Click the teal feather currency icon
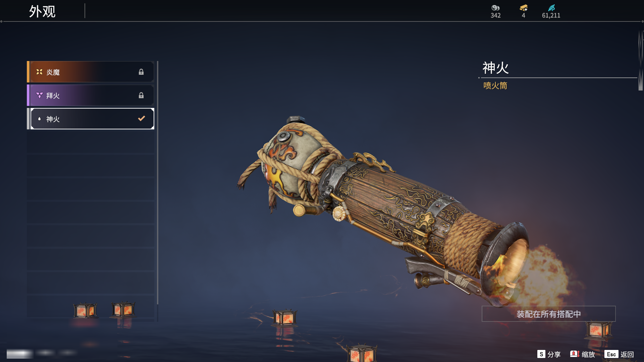This screenshot has width=644, height=362. (551, 8)
